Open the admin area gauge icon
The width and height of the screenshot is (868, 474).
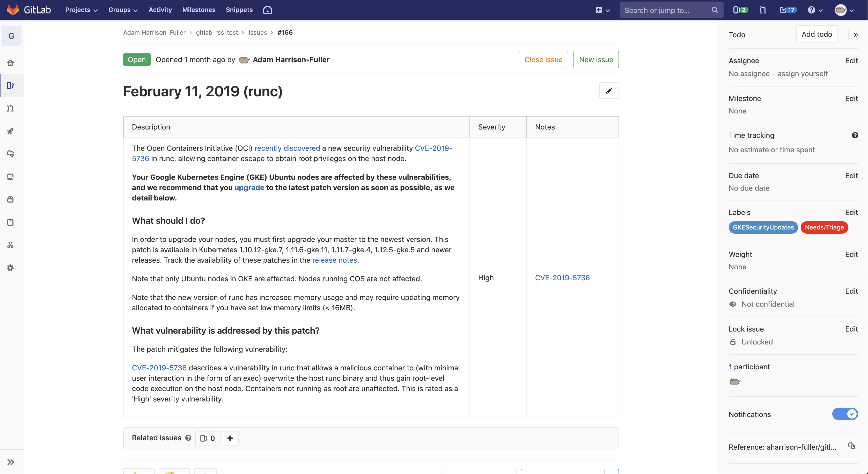pyautogui.click(x=268, y=10)
